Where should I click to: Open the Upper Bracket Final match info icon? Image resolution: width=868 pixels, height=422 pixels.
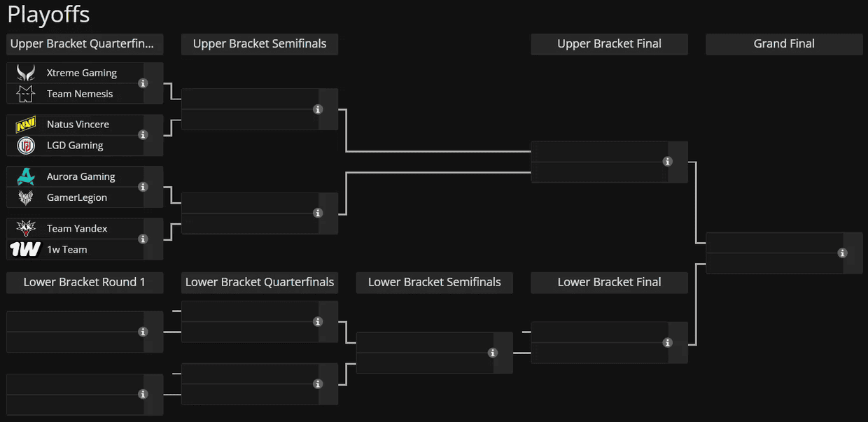pos(668,162)
